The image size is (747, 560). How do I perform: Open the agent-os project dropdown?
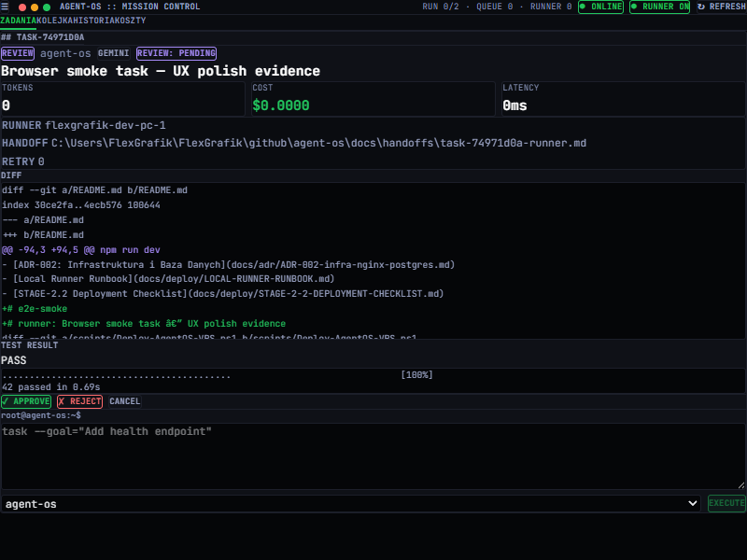tap(351, 504)
